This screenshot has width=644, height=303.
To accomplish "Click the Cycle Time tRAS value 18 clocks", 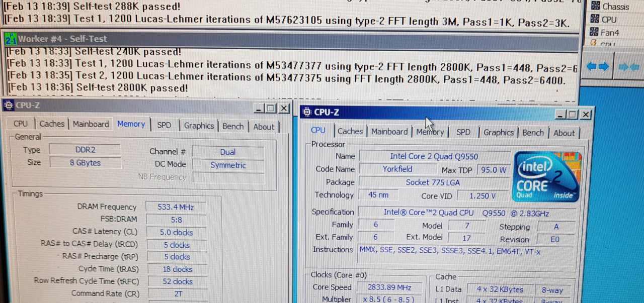I will pos(177,269).
